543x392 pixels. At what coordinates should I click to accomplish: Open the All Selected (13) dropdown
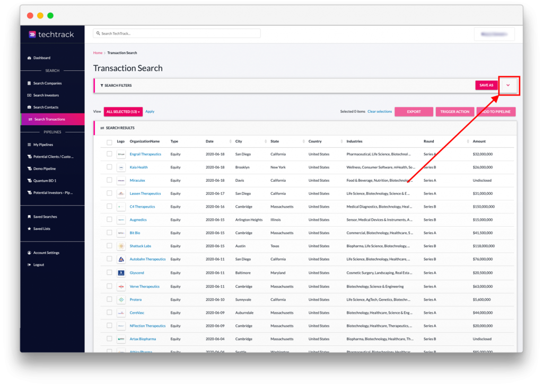(x=123, y=112)
